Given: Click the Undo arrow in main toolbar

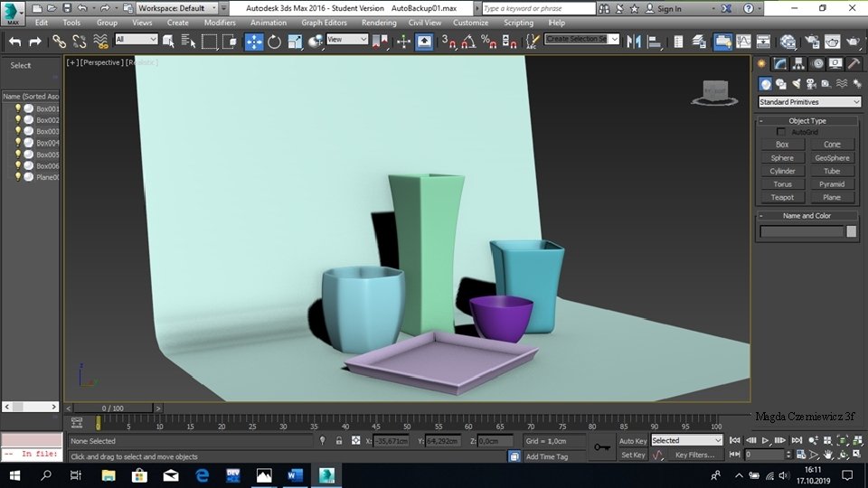Looking at the screenshot, I should (x=14, y=42).
